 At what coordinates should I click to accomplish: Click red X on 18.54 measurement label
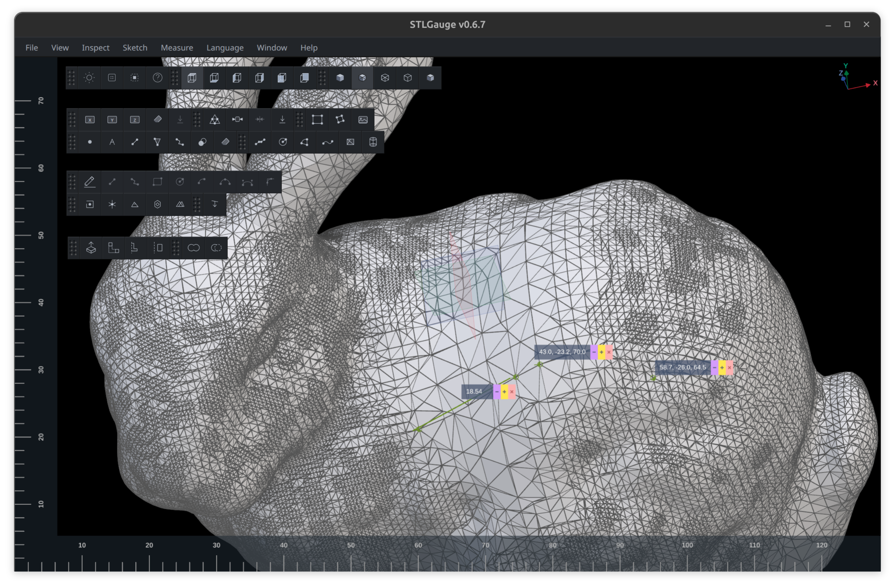(x=511, y=392)
